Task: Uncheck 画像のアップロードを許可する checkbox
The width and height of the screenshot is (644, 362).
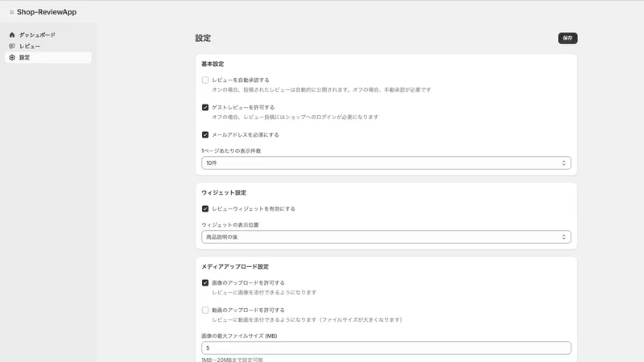Action: tap(205, 283)
